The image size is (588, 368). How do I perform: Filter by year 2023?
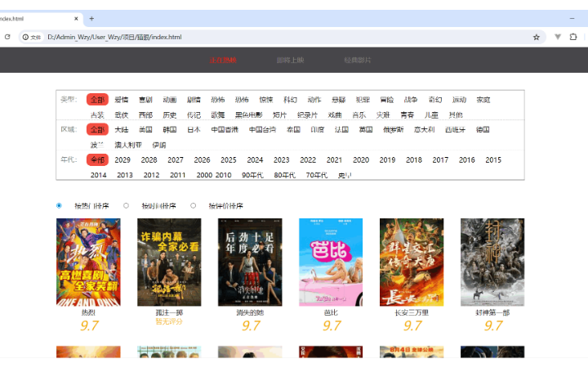(x=281, y=160)
